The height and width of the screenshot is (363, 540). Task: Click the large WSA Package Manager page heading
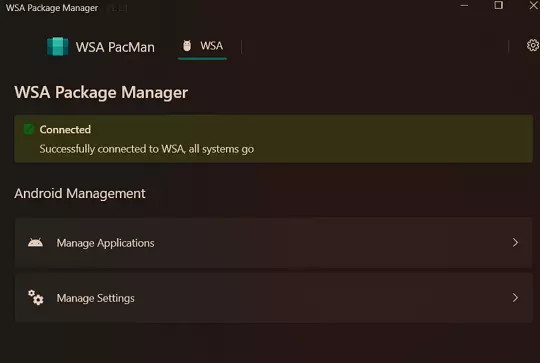tap(101, 93)
